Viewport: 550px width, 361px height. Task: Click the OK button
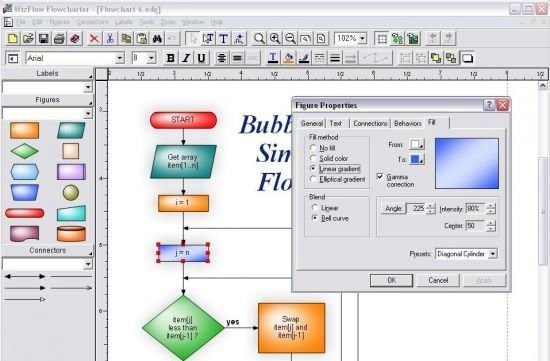(x=391, y=280)
